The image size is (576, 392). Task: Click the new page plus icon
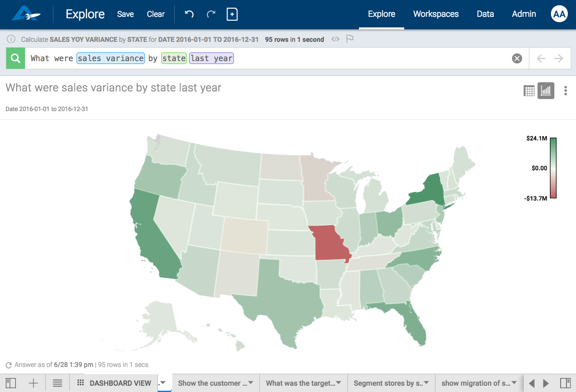tap(232, 14)
